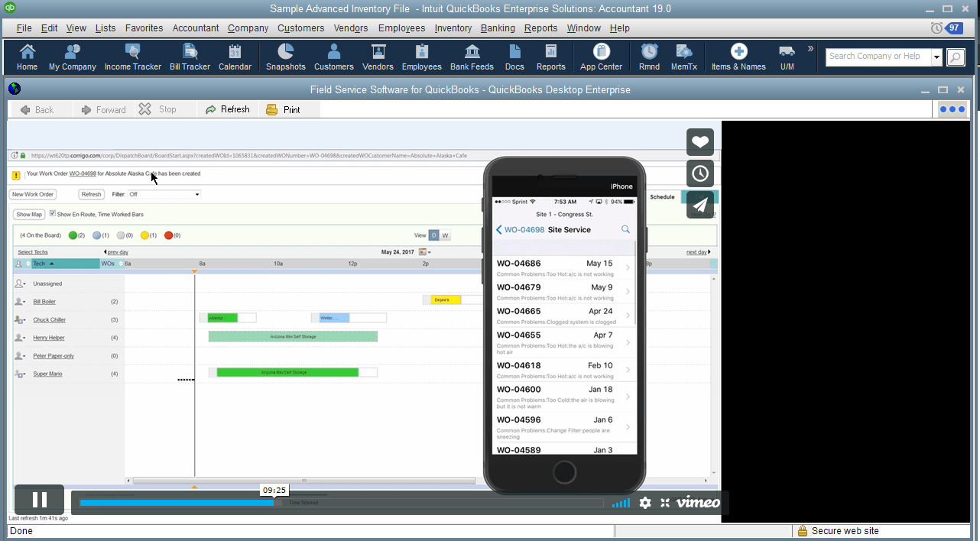Click Select Techs link
The height and width of the screenshot is (541, 980).
(x=33, y=252)
